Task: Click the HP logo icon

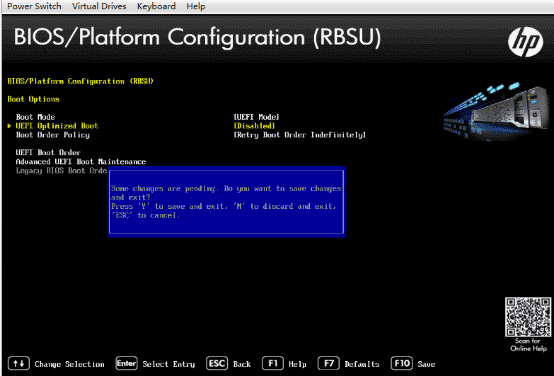Action: 525,42
